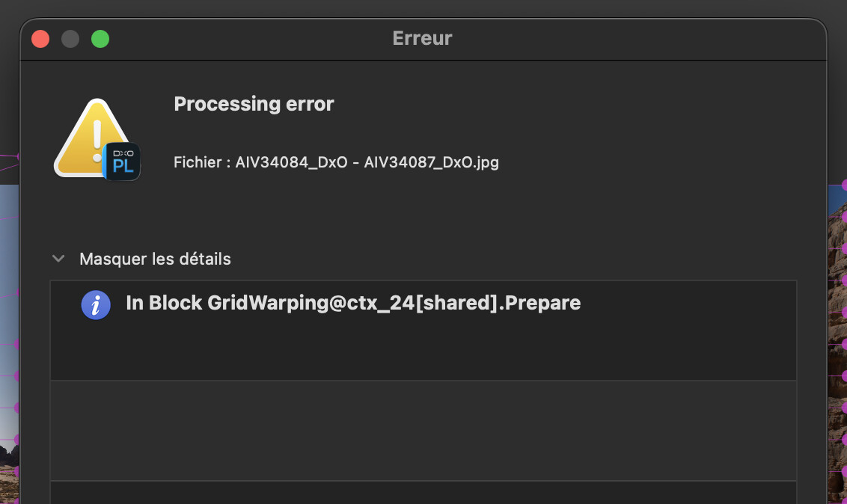The height and width of the screenshot is (504, 847).
Task: Click the DxO PL app badge
Action: pos(122,161)
